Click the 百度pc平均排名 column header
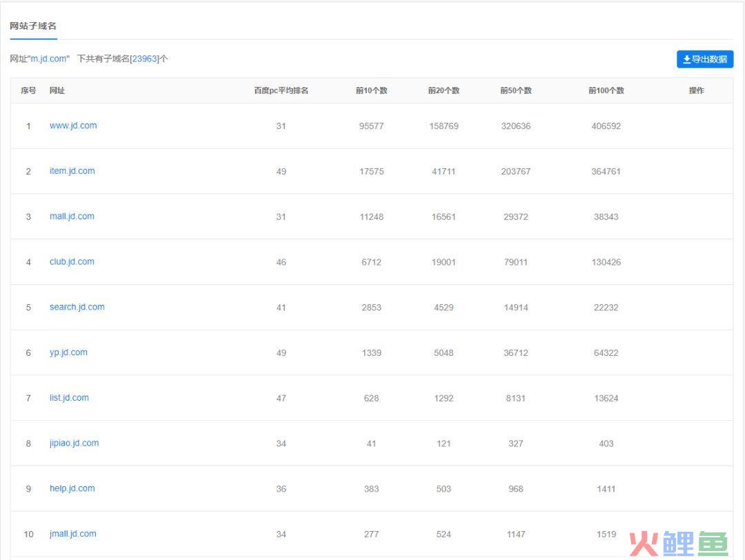The width and height of the screenshot is (745, 560). (x=281, y=90)
